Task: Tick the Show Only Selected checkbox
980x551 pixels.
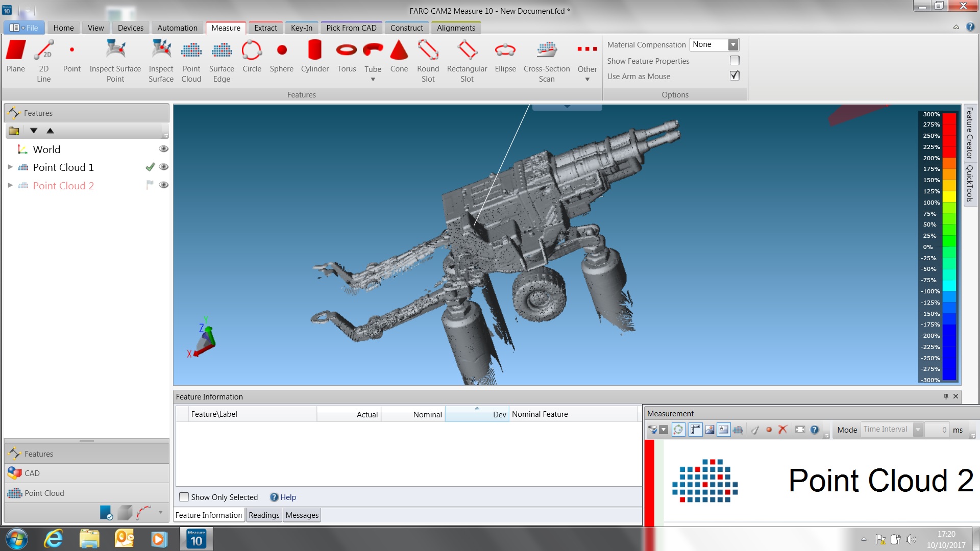Action: pyautogui.click(x=184, y=497)
